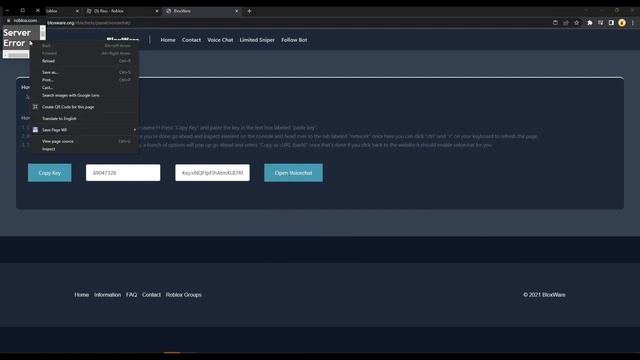This screenshot has height=360, width=640.
Task: Open the footer FAQ link
Action: (131, 295)
